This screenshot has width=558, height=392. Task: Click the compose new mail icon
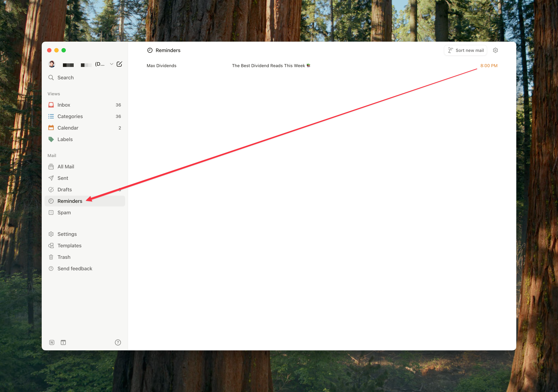pyautogui.click(x=119, y=64)
